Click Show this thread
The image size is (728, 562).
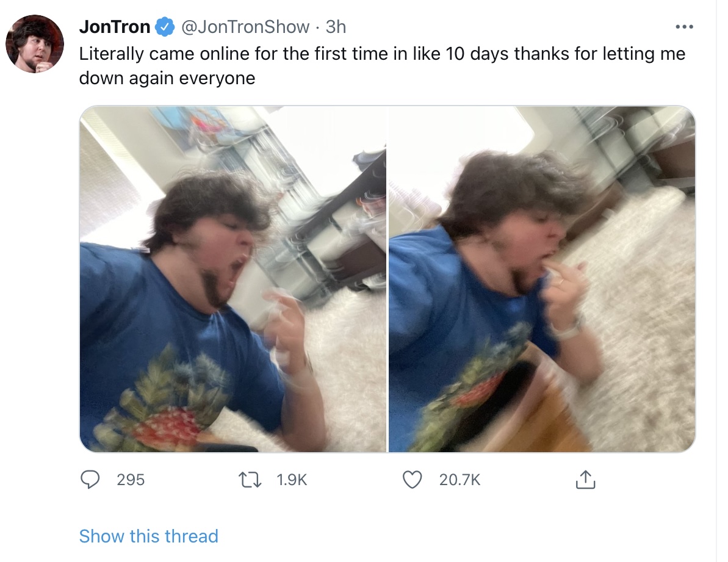[148, 536]
